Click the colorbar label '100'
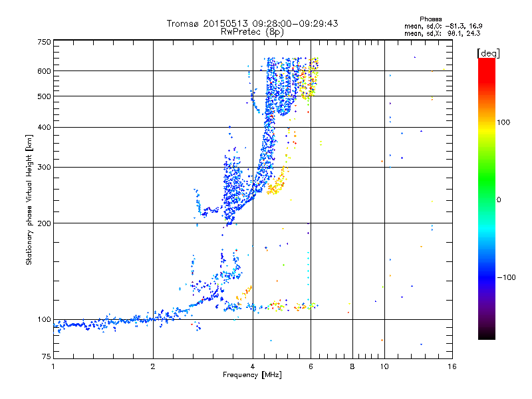 (x=503, y=122)
